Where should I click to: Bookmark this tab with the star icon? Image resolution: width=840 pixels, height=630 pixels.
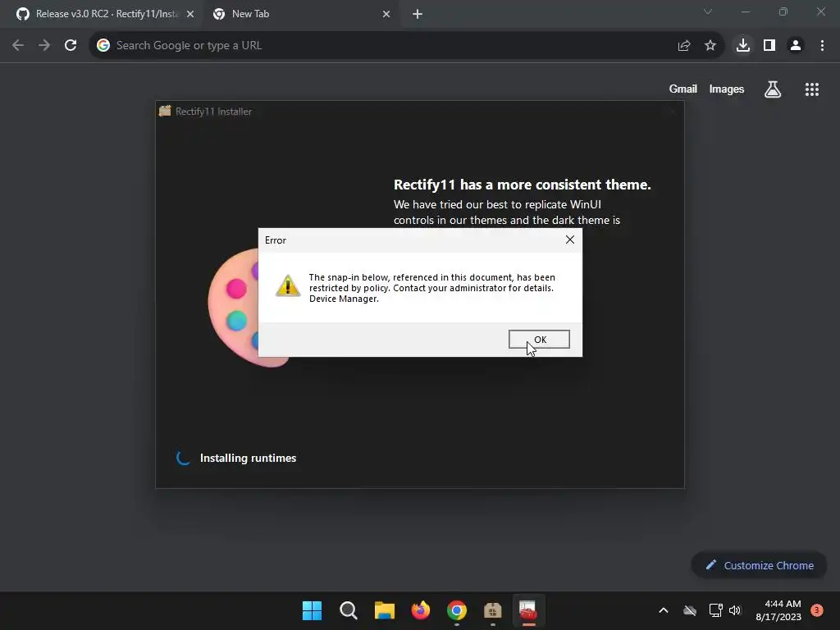click(710, 46)
